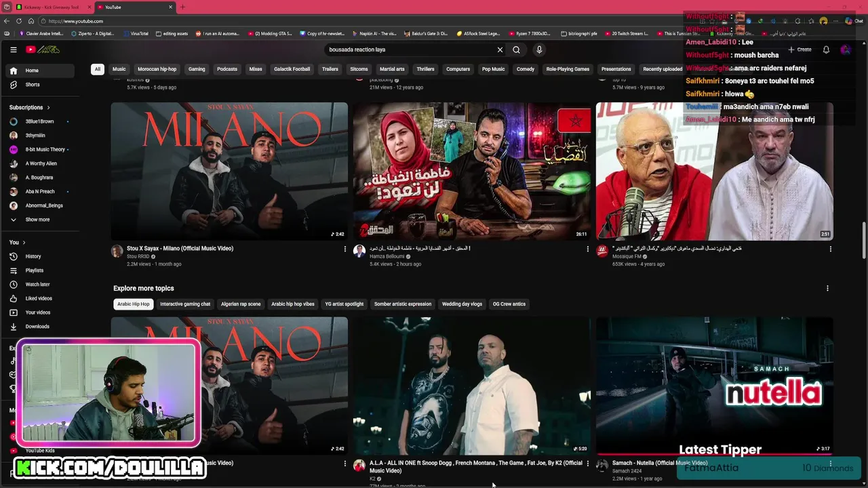Select Algerian rap scene topic
This screenshot has height=488, width=868.
[x=241, y=304]
